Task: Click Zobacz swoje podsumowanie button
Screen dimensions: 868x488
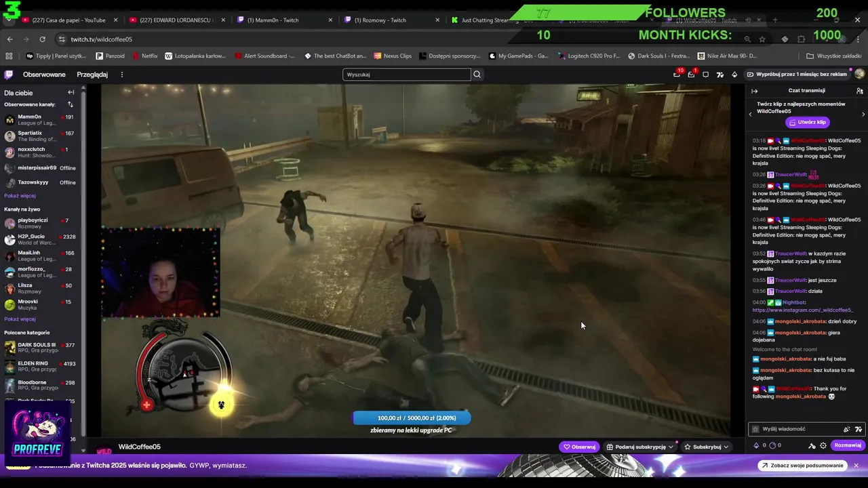Action: point(802,466)
